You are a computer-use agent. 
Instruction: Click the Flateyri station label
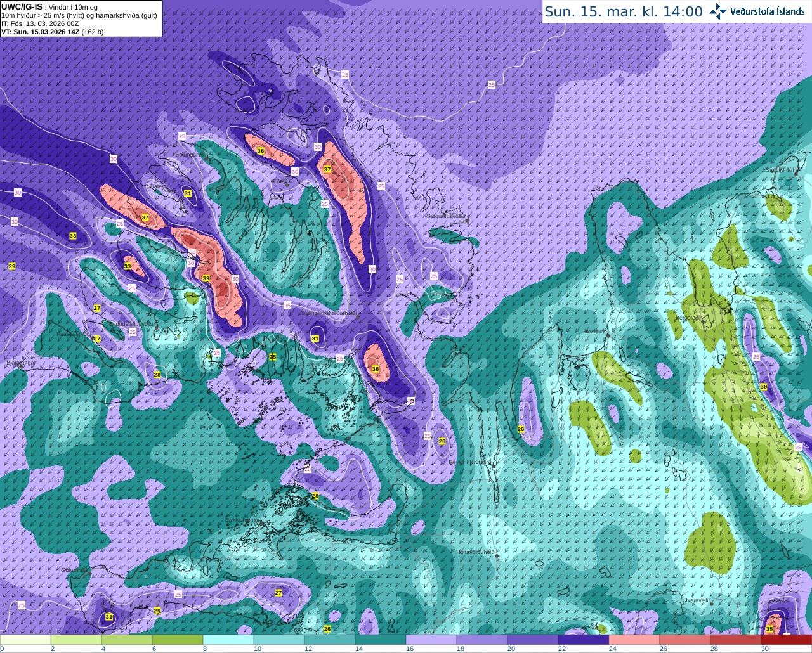tap(157, 186)
